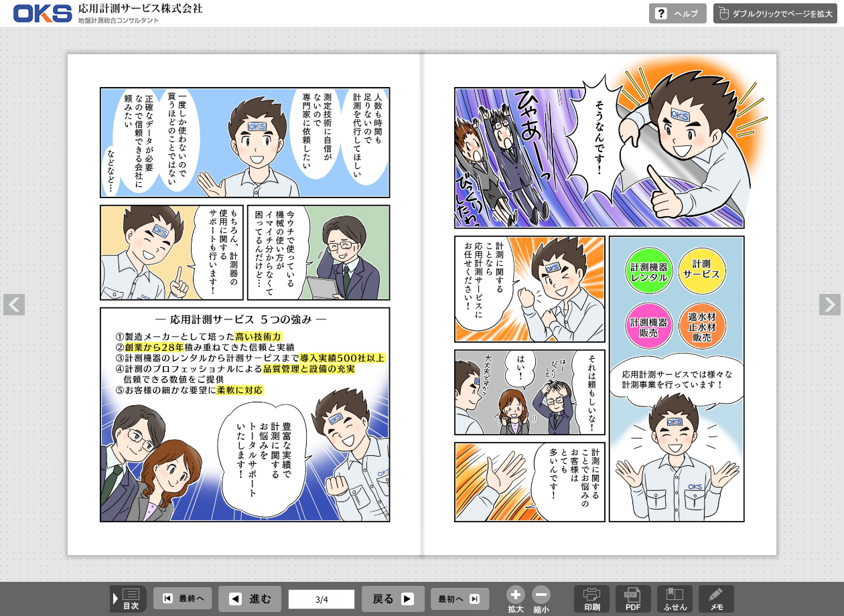Click the left comic page
Screen dimensions: 844x616
[x=244, y=305]
